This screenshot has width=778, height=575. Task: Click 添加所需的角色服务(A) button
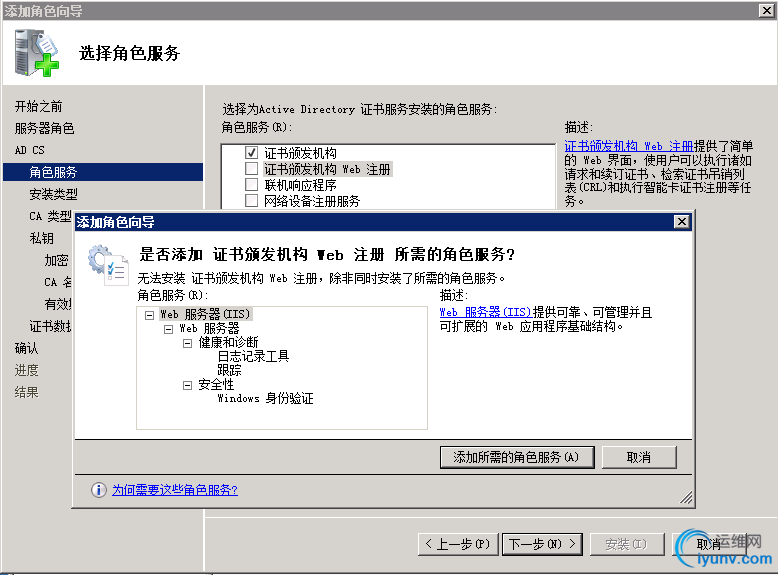pyautogui.click(x=517, y=457)
